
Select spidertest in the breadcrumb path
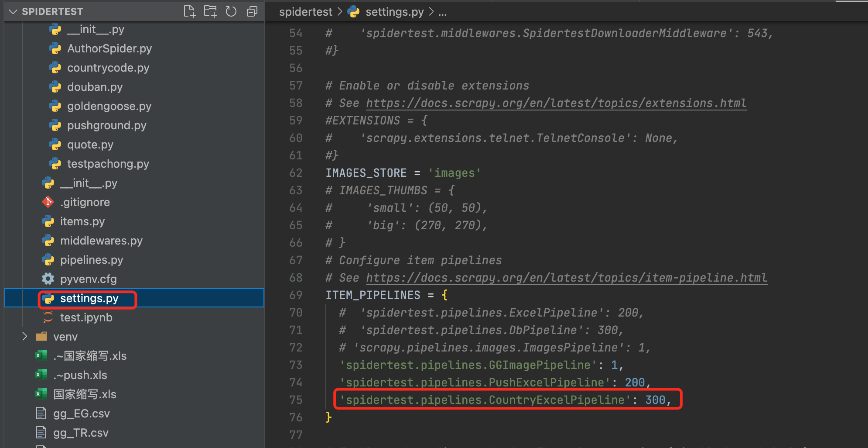[x=305, y=12]
